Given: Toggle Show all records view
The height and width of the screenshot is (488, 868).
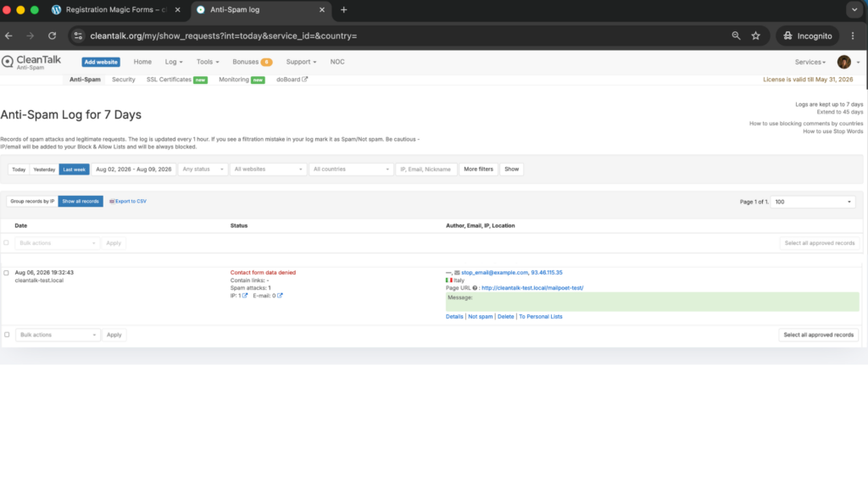Looking at the screenshot, I should point(81,202).
